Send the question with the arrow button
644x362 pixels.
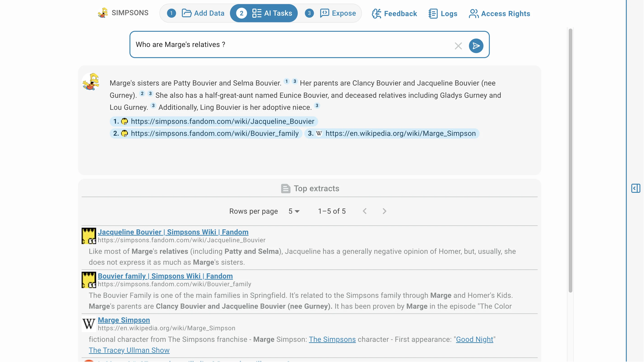click(x=476, y=46)
